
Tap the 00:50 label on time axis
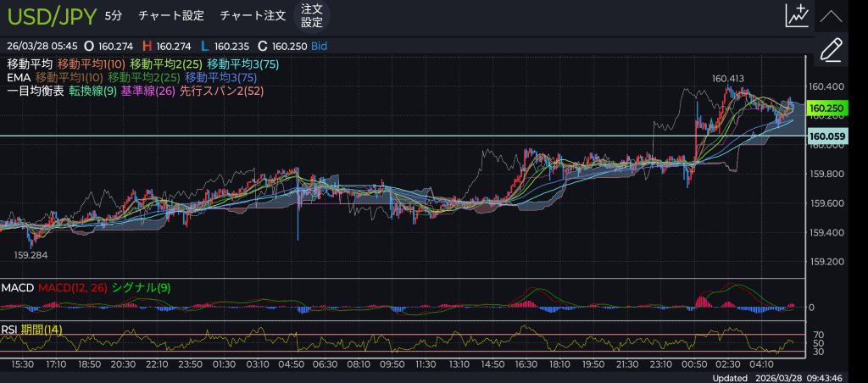[x=695, y=363]
